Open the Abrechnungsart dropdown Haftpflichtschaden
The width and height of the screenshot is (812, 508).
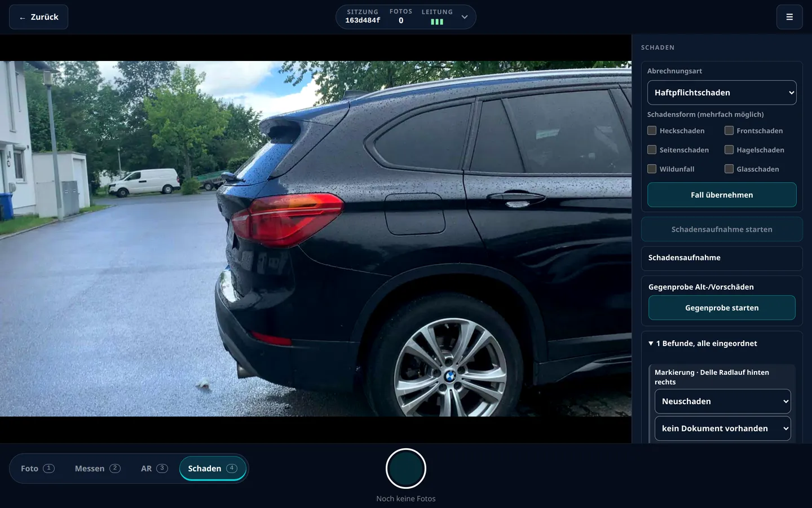[722, 93]
